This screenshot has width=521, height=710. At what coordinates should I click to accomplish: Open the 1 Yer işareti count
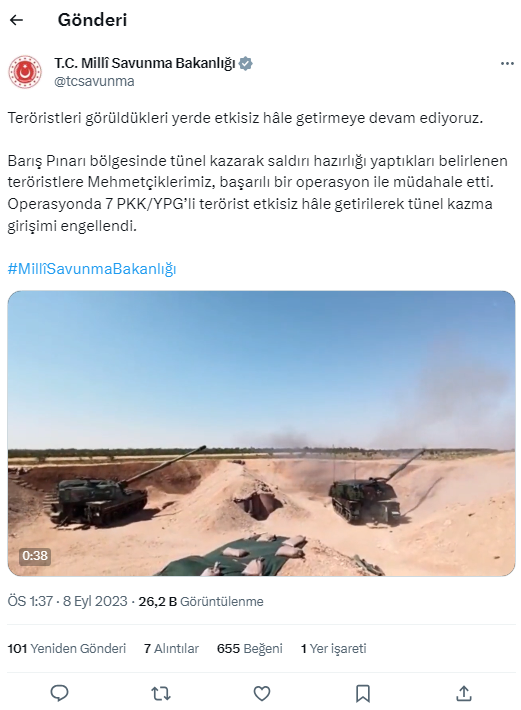(x=334, y=648)
